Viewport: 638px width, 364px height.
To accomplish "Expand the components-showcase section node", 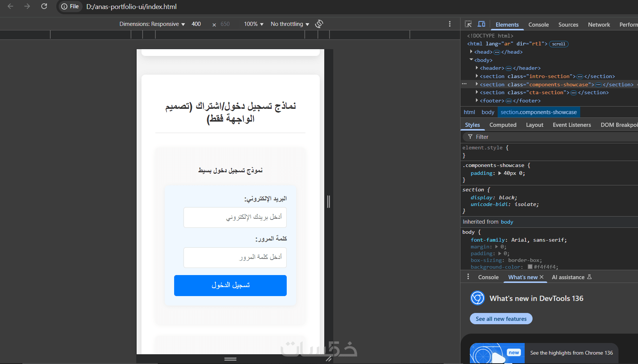I will (x=477, y=84).
